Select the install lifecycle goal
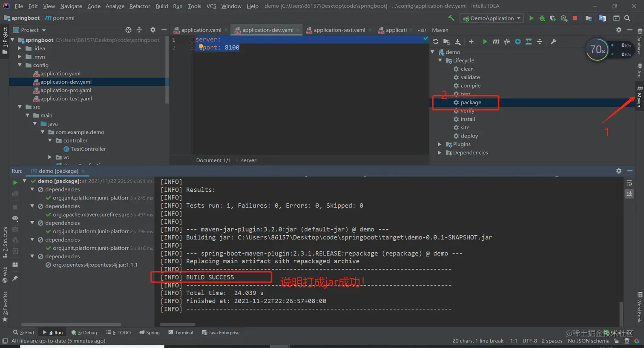The image size is (644, 348). [x=468, y=119]
